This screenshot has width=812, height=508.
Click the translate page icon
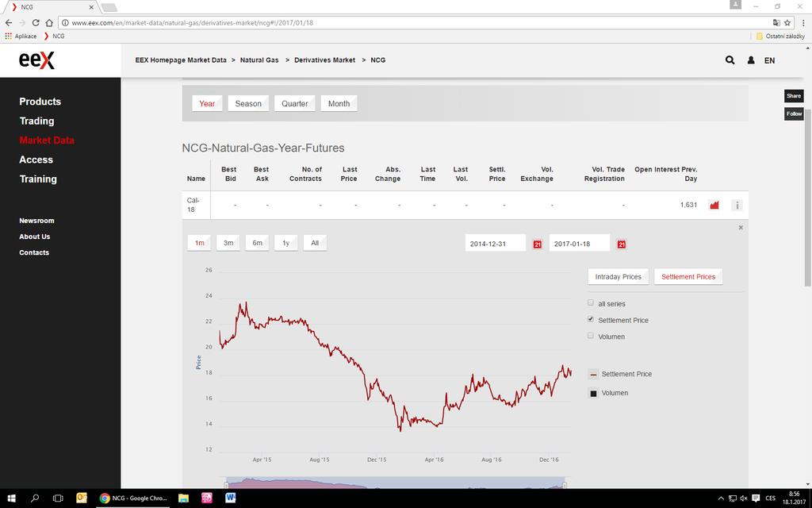[x=776, y=23]
